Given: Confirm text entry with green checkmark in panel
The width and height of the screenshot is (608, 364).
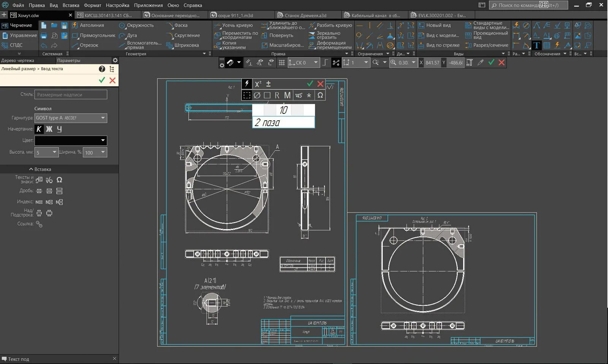Looking at the screenshot, I should pyautogui.click(x=102, y=80).
